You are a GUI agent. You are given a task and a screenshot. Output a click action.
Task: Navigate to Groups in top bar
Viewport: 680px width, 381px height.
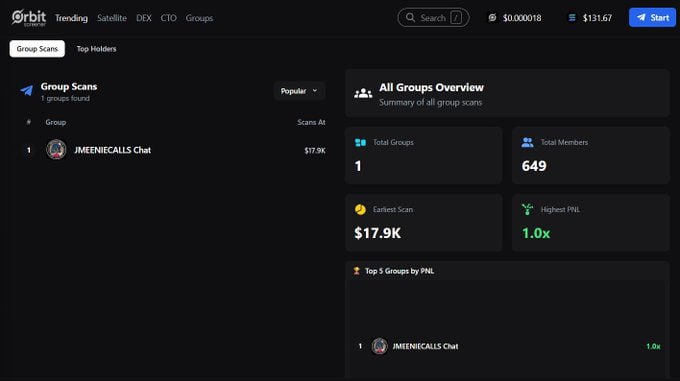coord(199,18)
